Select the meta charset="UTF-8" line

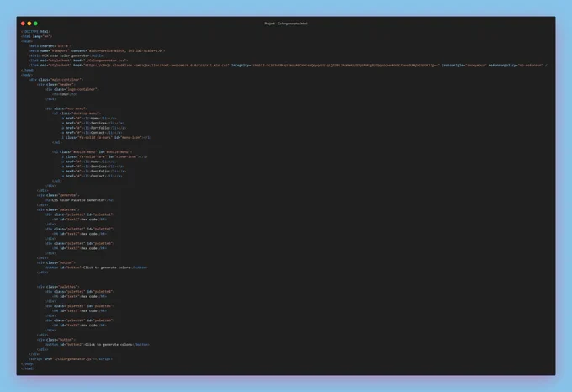[50, 46]
